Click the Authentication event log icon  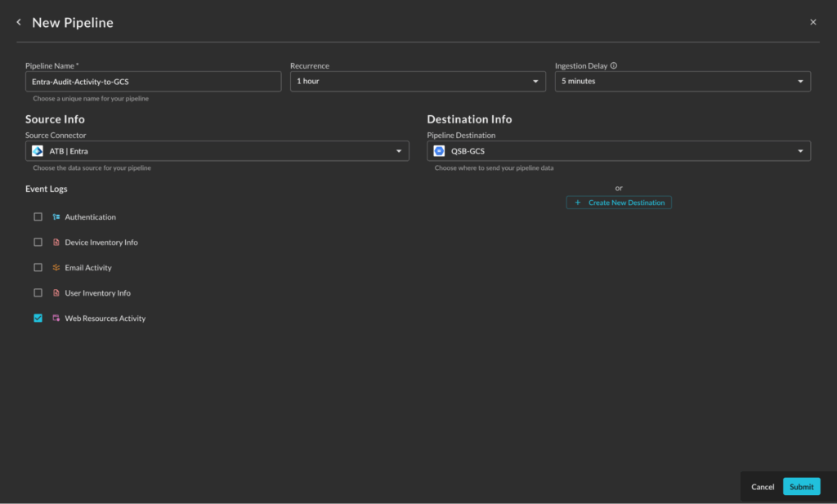coord(56,217)
